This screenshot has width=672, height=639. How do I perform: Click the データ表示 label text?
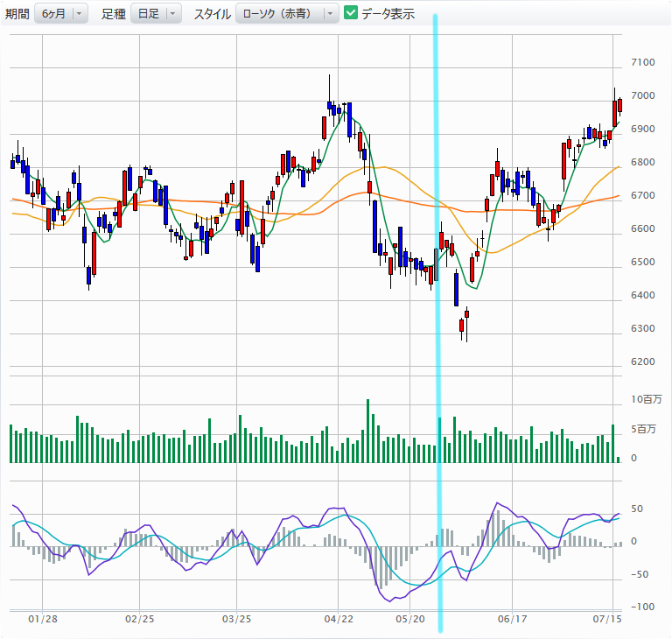point(388,14)
